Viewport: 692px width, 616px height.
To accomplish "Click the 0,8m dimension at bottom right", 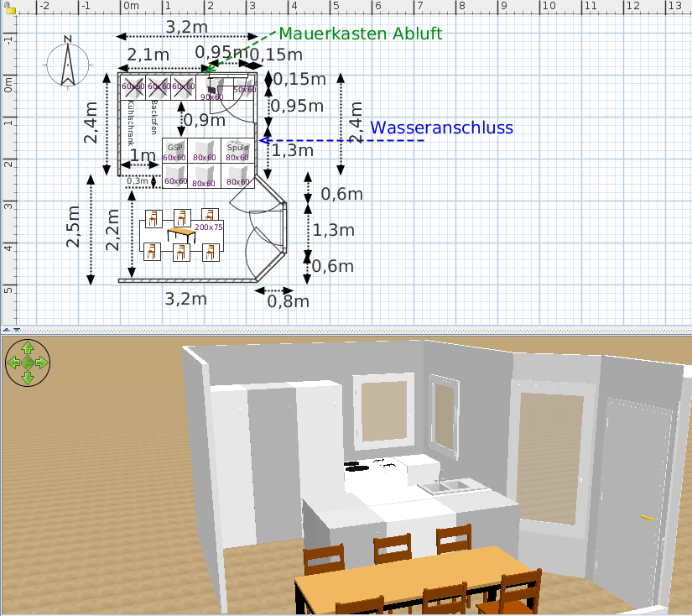I will point(289,300).
